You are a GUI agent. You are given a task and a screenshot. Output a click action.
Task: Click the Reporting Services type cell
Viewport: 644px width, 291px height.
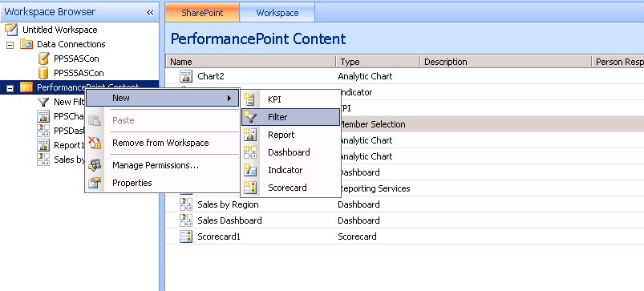click(x=375, y=188)
